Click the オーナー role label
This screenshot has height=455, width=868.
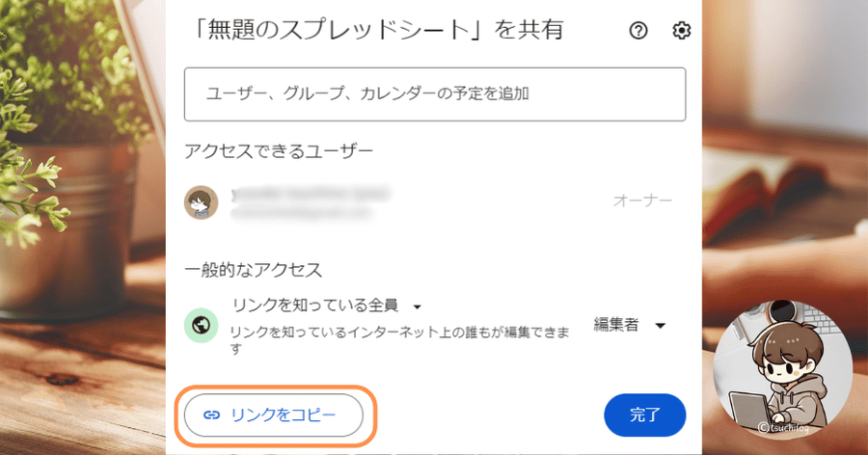pos(642,201)
